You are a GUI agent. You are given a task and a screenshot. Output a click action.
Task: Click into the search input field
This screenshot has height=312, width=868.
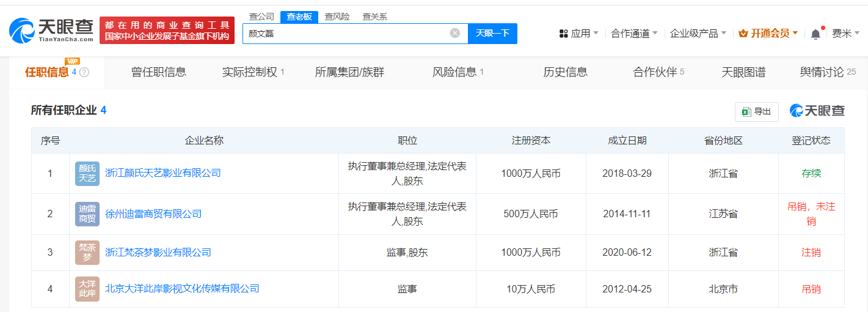click(345, 34)
